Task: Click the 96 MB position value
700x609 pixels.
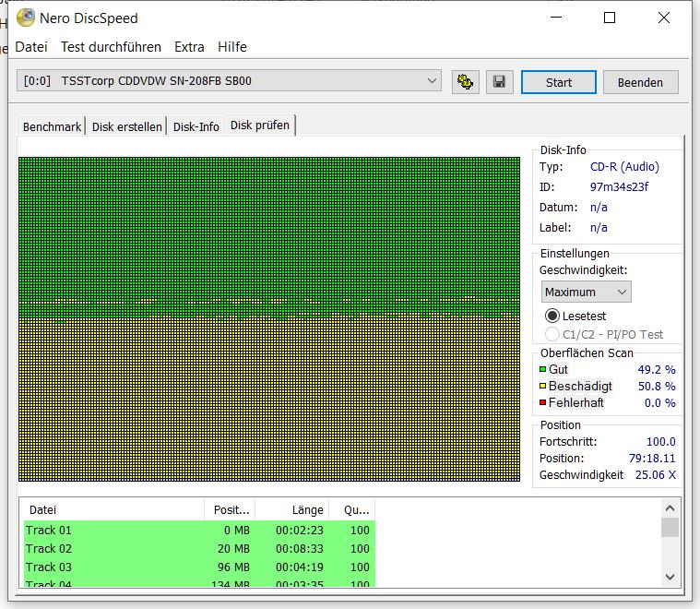Action: [233, 567]
